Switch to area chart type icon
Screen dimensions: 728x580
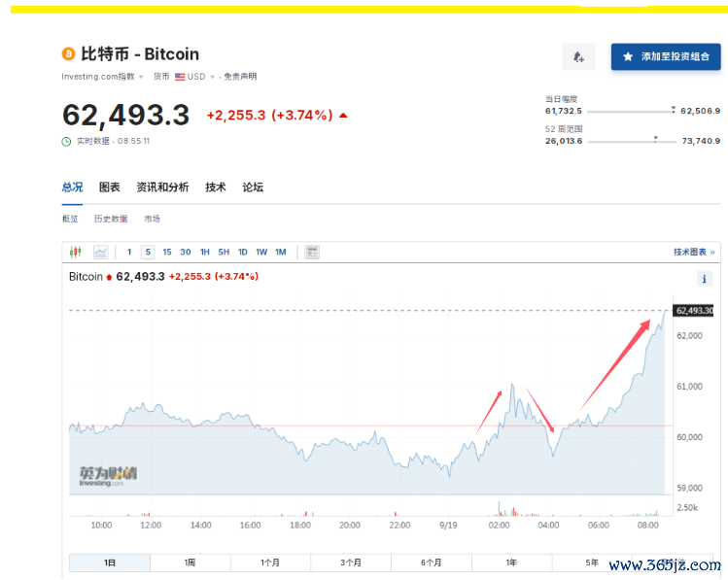(x=101, y=252)
